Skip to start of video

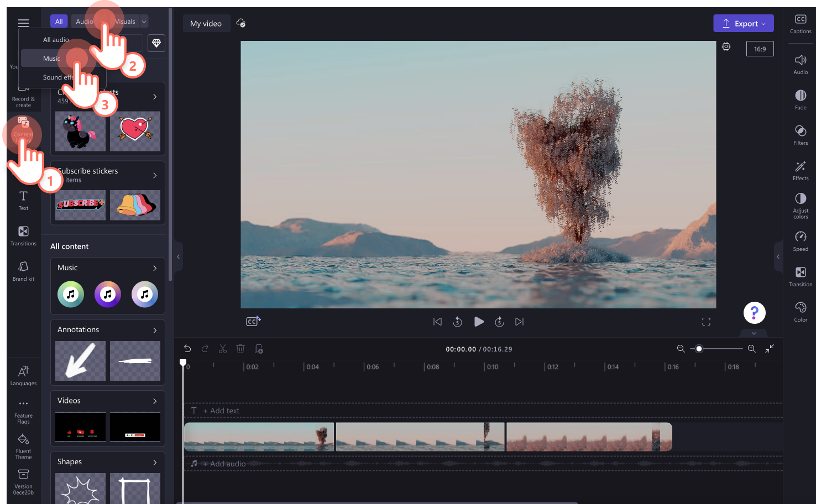tap(437, 322)
